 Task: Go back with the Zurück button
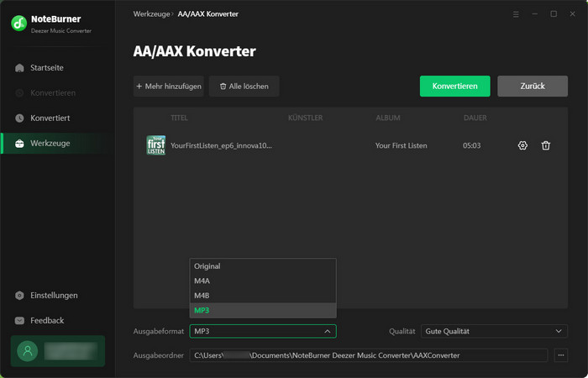533,87
